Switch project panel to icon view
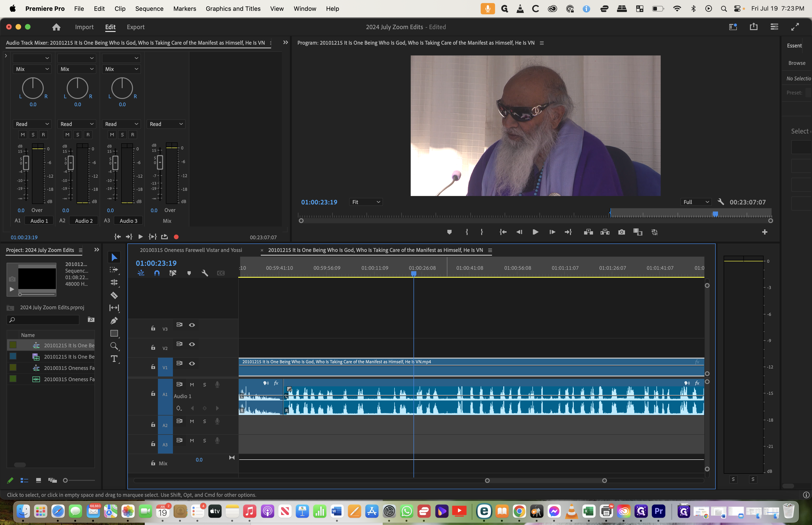This screenshot has width=812, height=525. (x=39, y=480)
